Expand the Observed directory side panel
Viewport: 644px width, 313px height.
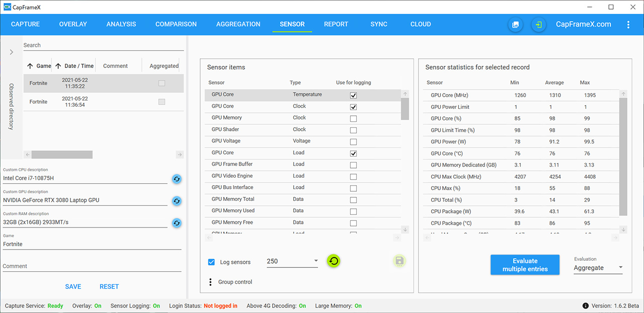tap(11, 52)
